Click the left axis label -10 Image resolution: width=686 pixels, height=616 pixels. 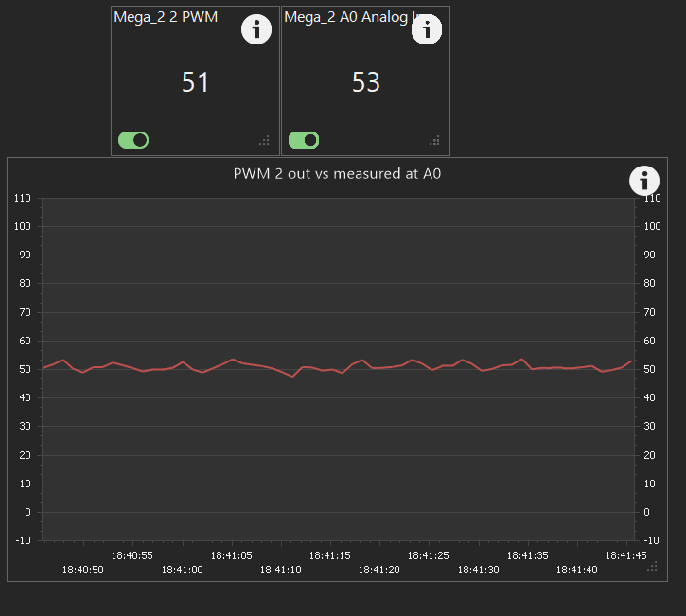[24, 540]
